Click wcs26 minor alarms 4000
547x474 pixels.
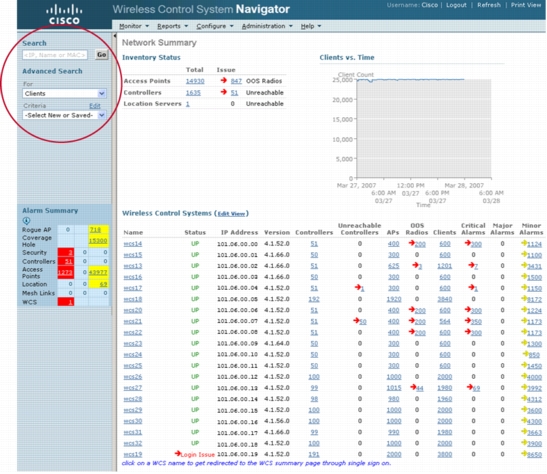click(534, 377)
